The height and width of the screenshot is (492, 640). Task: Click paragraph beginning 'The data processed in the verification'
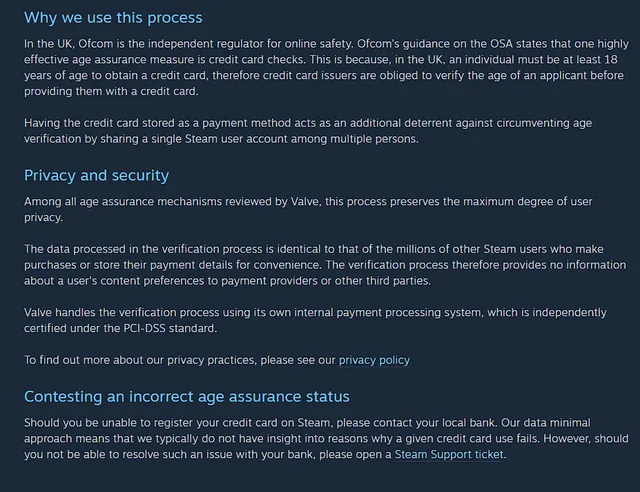pyautogui.click(x=325, y=265)
